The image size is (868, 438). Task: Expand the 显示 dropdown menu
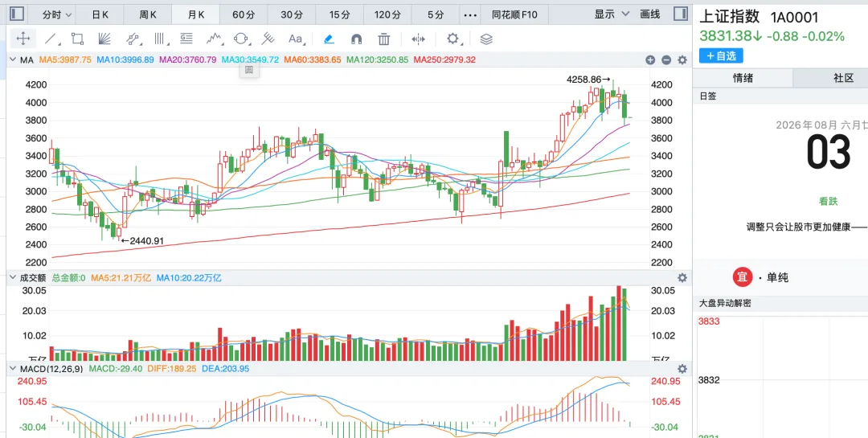point(612,14)
